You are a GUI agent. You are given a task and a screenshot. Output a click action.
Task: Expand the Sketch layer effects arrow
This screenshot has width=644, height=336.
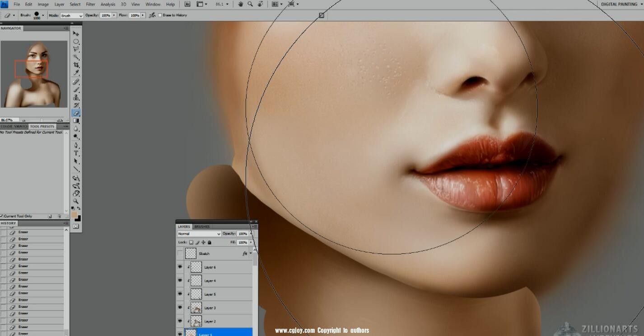click(x=251, y=253)
